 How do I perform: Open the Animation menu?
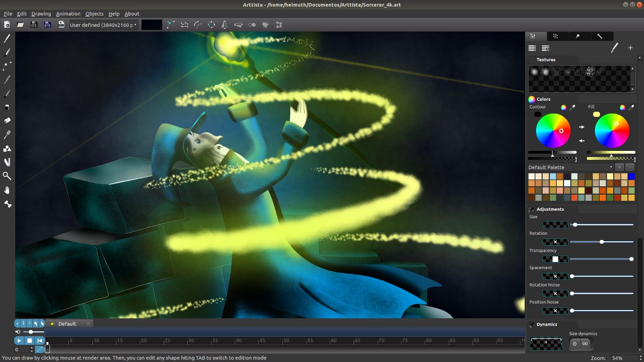[x=68, y=13]
